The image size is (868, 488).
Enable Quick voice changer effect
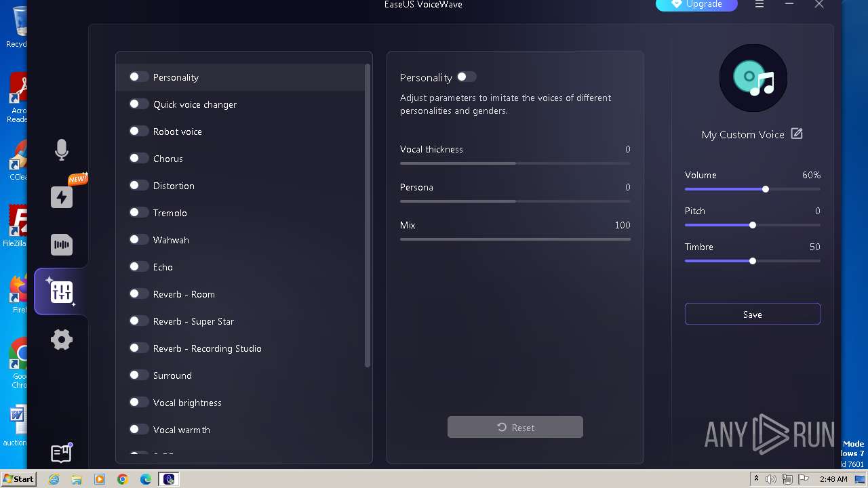139,104
